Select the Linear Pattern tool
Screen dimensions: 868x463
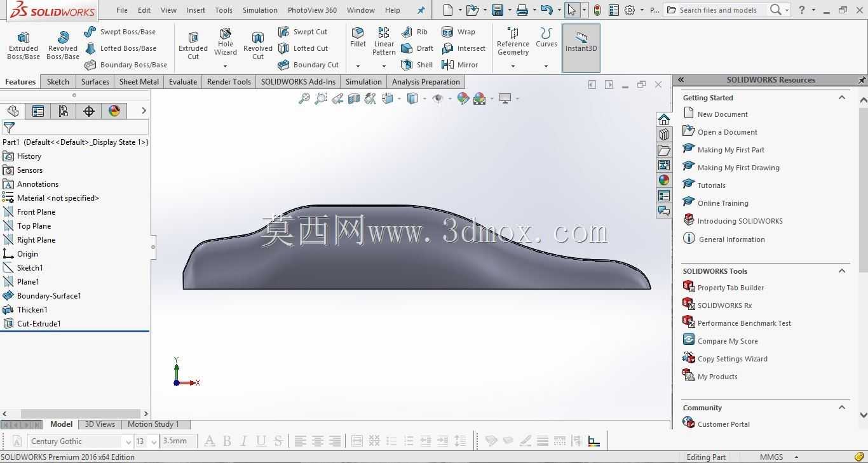384,41
